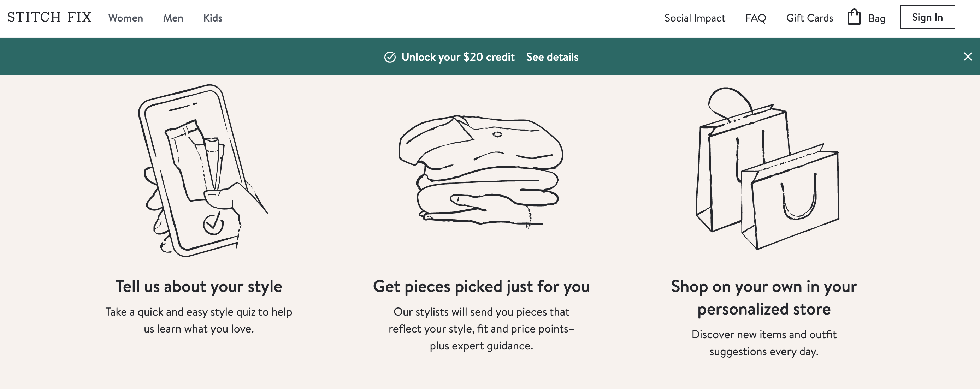Navigate to Social Impact page

694,18
